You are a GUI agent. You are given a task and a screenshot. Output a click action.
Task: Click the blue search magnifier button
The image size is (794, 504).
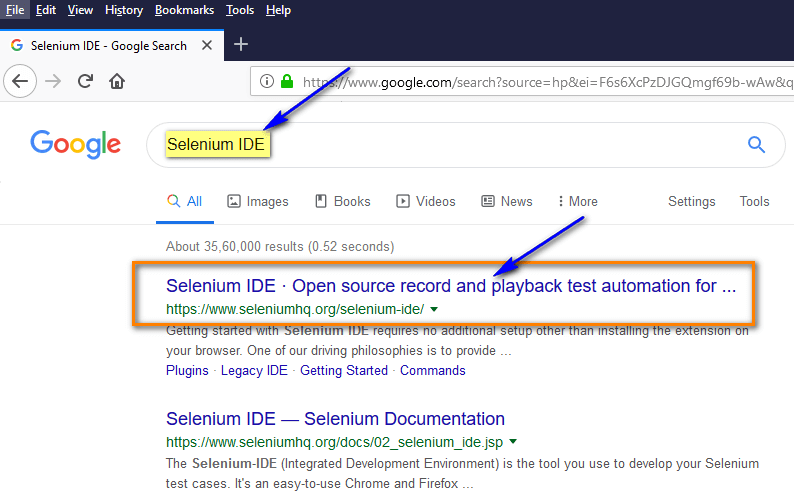tap(757, 145)
